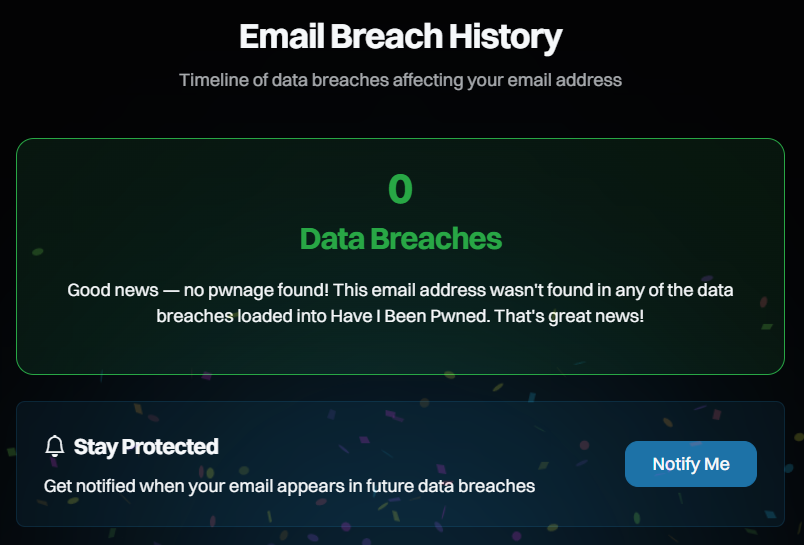The image size is (804, 545).
Task: Click the Email Breach History heading
Action: pyautogui.click(x=400, y=38)
